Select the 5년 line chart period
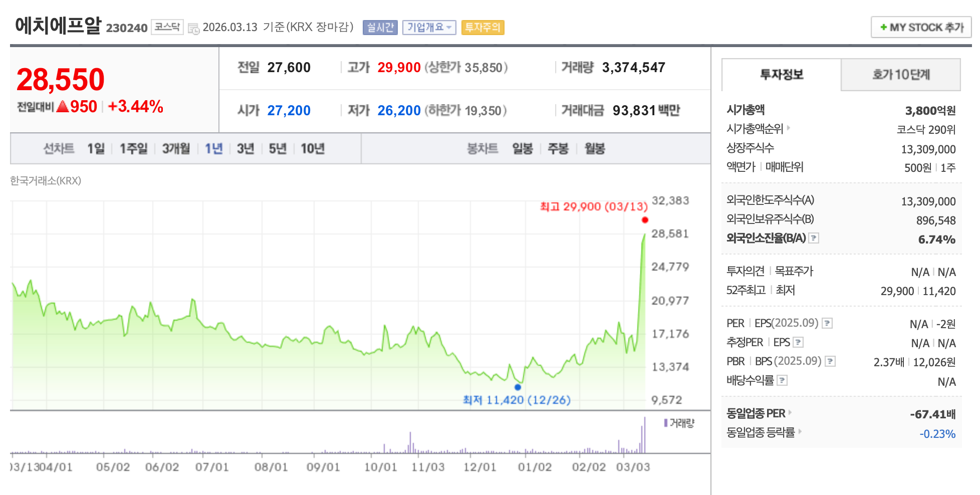 coord(278,148)
